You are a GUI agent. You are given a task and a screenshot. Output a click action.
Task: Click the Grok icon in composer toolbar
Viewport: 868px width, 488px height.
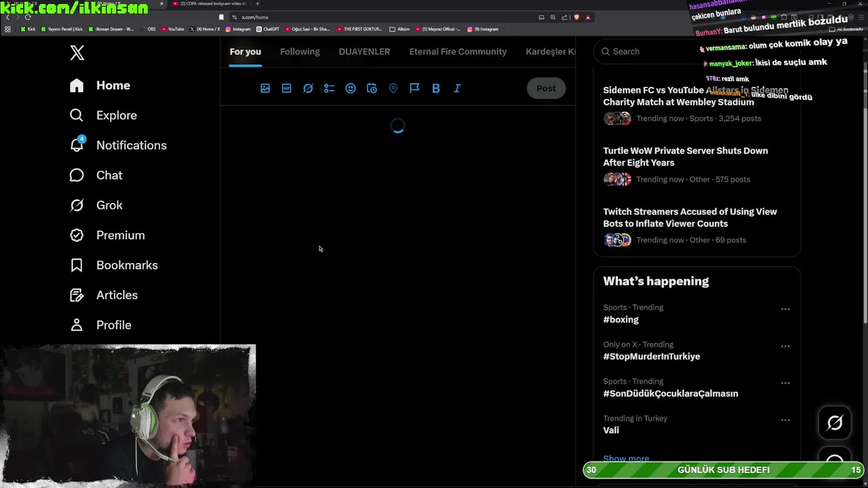pos(308,88)
